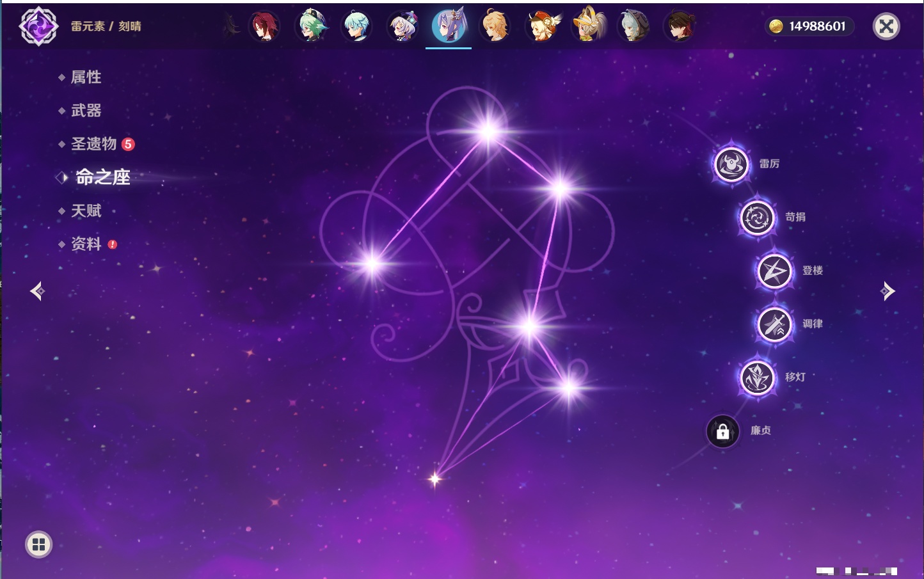The height and width of the screenshot is (579, 924).
Task: Select the green-haired Sucrose avatar
Action: 310,27
